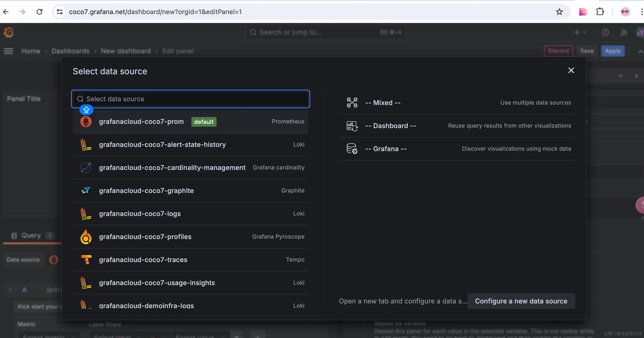Click the Pyroscope flame icon
The width and height of the screenshot is (644, 338).
point(86,236)
